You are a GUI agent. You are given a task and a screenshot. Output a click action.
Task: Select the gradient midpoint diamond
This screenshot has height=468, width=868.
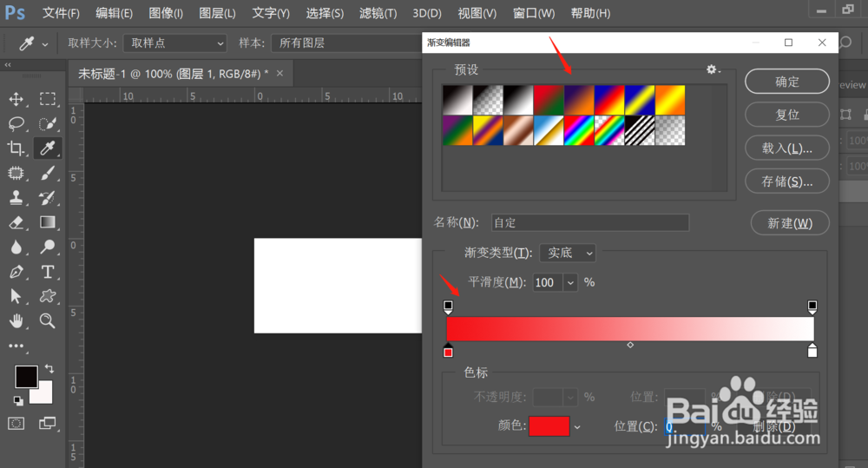(x=630, y=345)
